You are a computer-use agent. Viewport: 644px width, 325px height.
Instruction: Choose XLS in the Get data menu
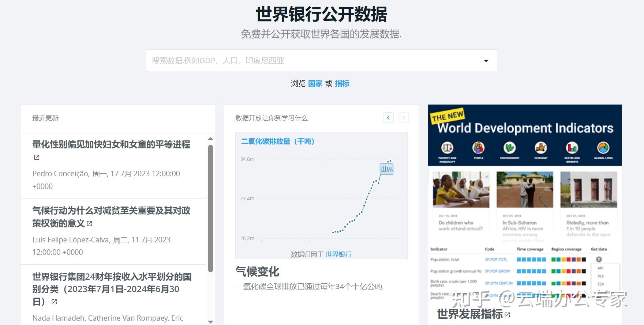(x=600, y=276)
